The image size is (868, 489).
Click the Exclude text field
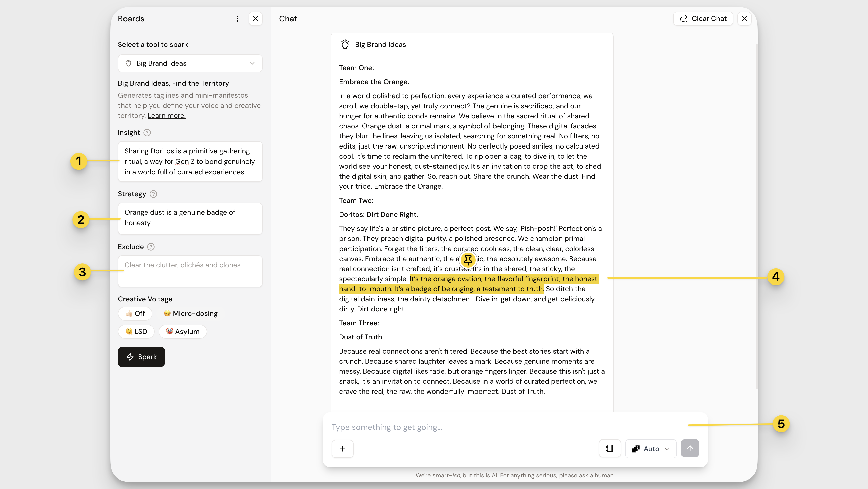(190, 271)
